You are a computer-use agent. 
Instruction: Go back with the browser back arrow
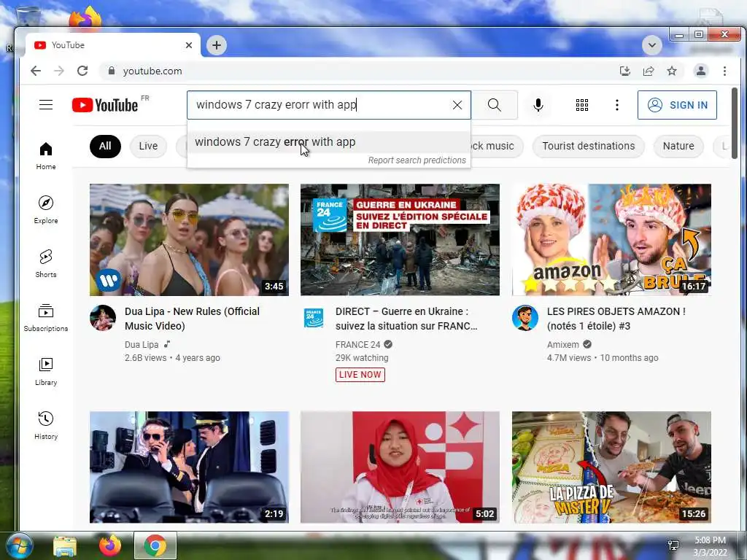click(x=36, y=71)
